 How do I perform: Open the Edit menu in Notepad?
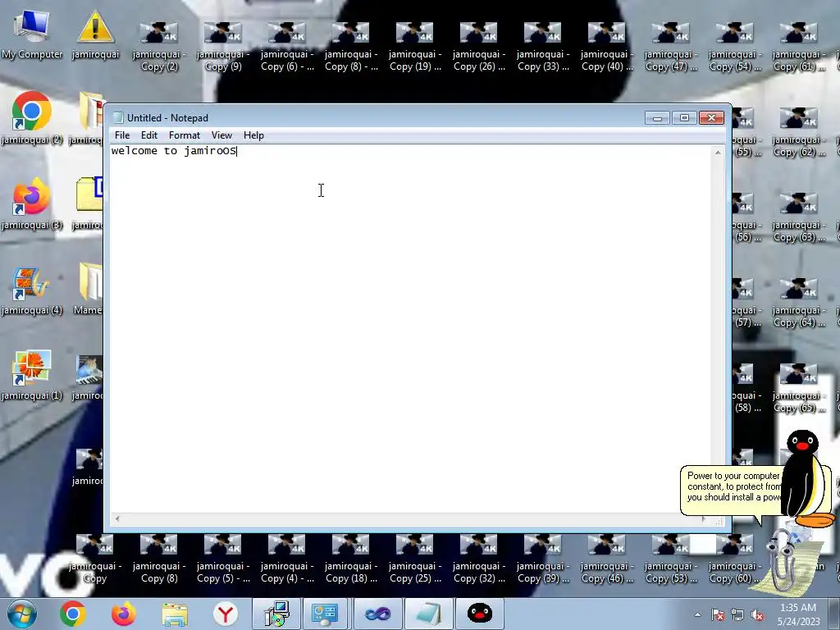click(x=149, y=135)
